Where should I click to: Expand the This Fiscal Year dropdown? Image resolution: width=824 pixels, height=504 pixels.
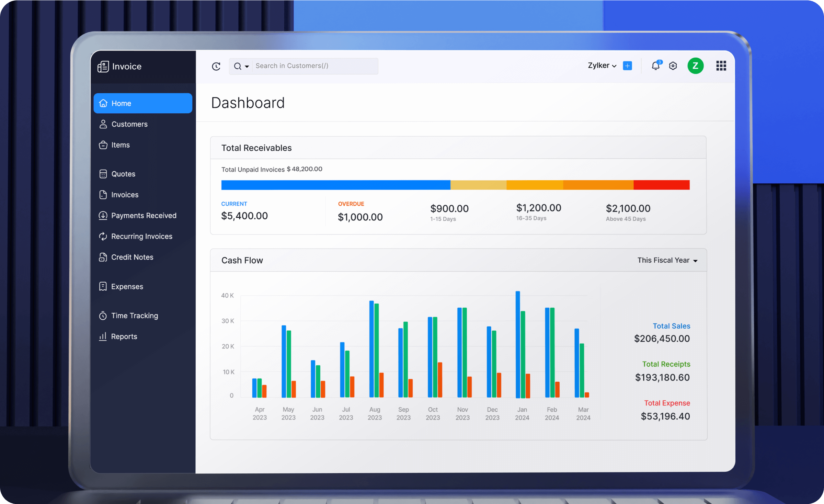(667, 260)
